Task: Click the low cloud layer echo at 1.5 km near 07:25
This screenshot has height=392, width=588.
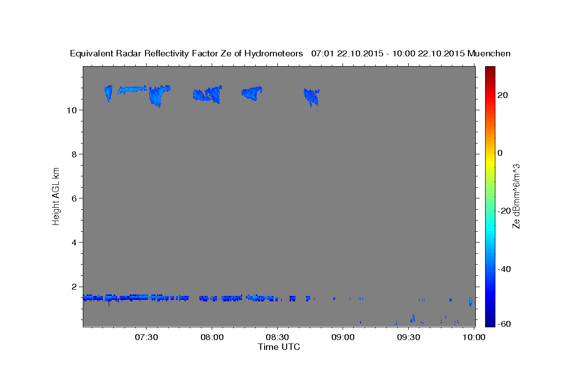Action: point(135,297)
